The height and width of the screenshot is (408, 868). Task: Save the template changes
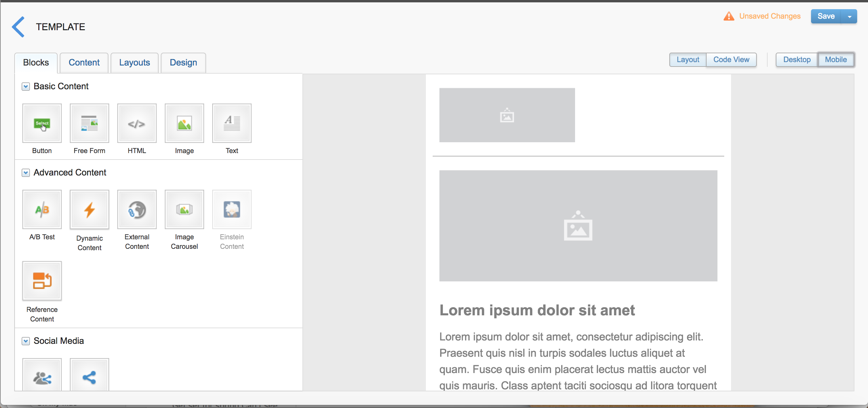pos(826,16)
